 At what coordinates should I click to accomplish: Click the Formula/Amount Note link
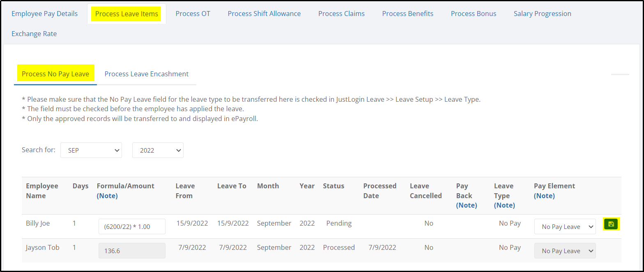point(107,196)
